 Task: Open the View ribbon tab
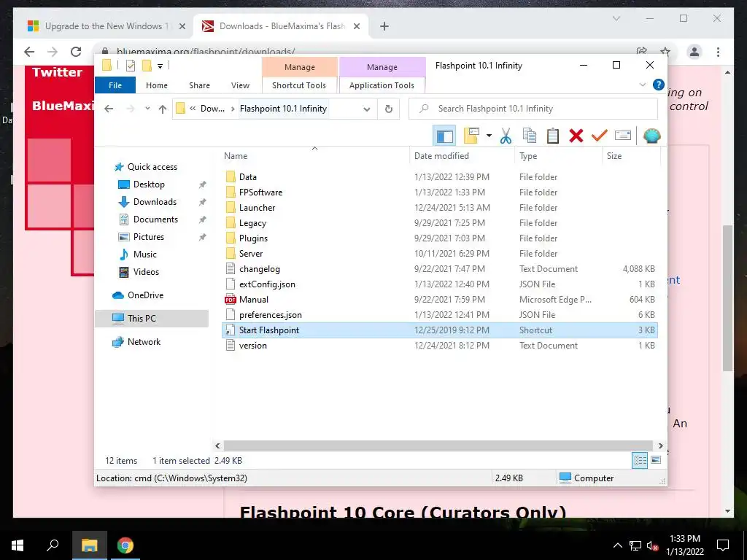[x=240, y=85]
